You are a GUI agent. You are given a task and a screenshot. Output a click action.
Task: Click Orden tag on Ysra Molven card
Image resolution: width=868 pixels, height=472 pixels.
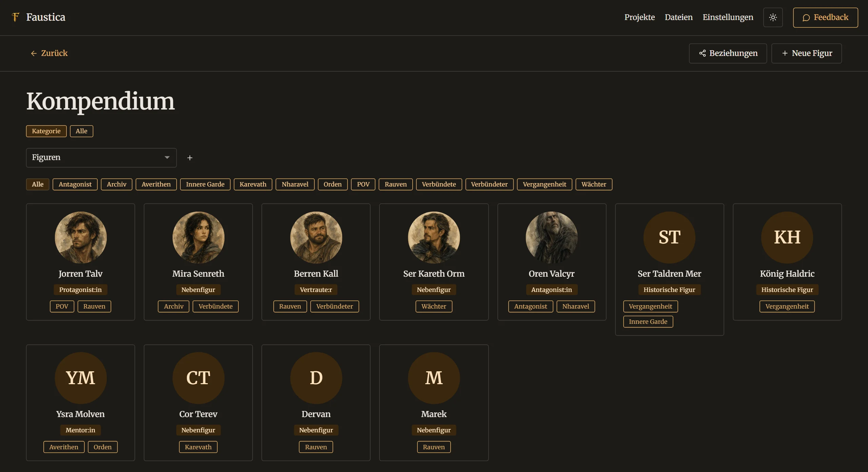[102, 447]
